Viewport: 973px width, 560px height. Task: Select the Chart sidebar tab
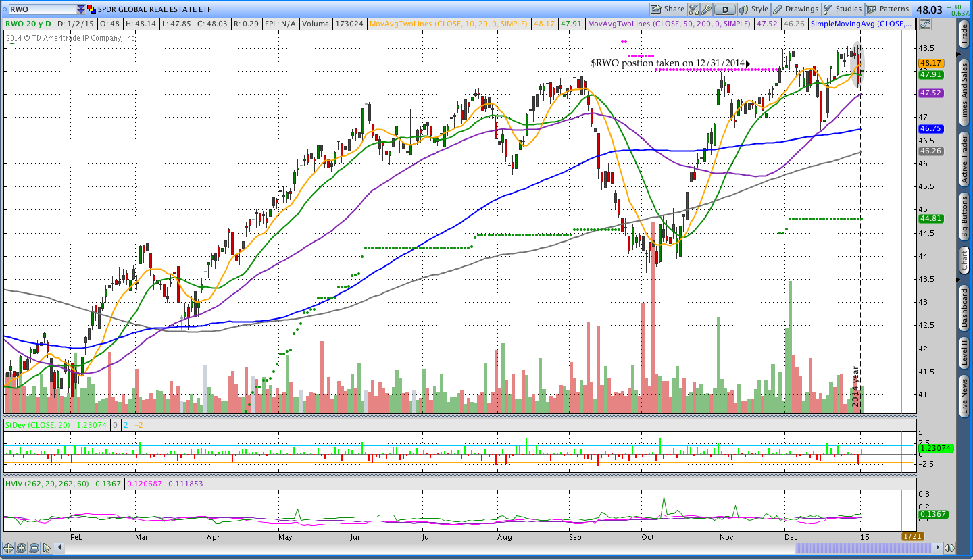pos(964,259)
